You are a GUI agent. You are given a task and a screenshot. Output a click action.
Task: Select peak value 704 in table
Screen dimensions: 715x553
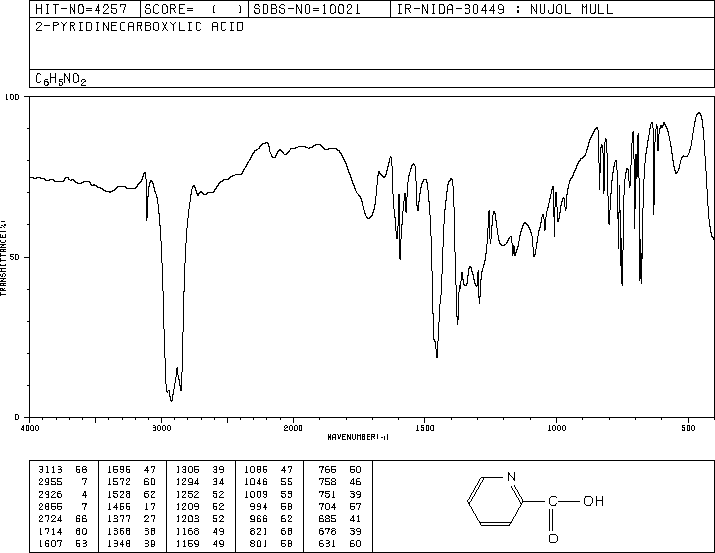[327, 506]
